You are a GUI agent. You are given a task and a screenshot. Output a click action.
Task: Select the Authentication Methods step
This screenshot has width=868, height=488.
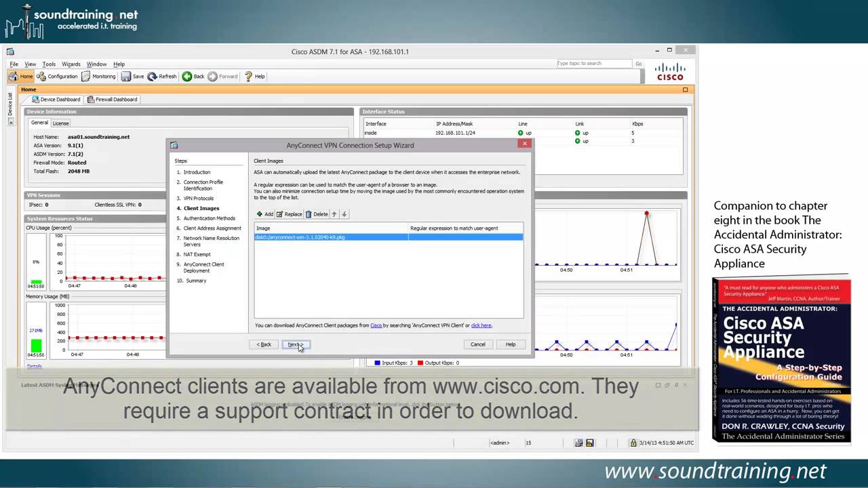pyautogui.click(x=210, y=218)
